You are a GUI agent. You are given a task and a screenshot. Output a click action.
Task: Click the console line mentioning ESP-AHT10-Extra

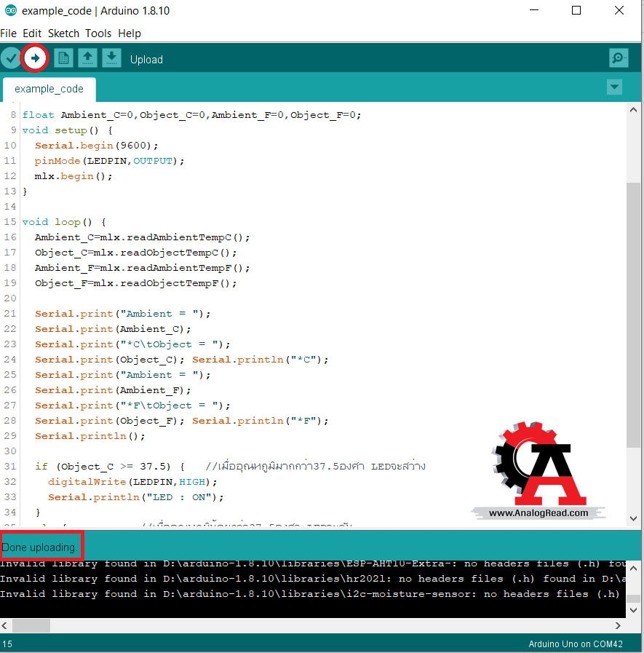click(312, 564)
